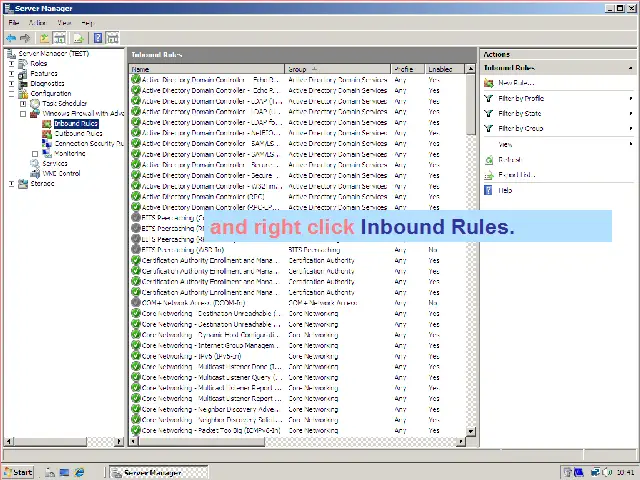Launch Internet Explorer from quick launch
This screenshot has height=480, width=640.
79,472
